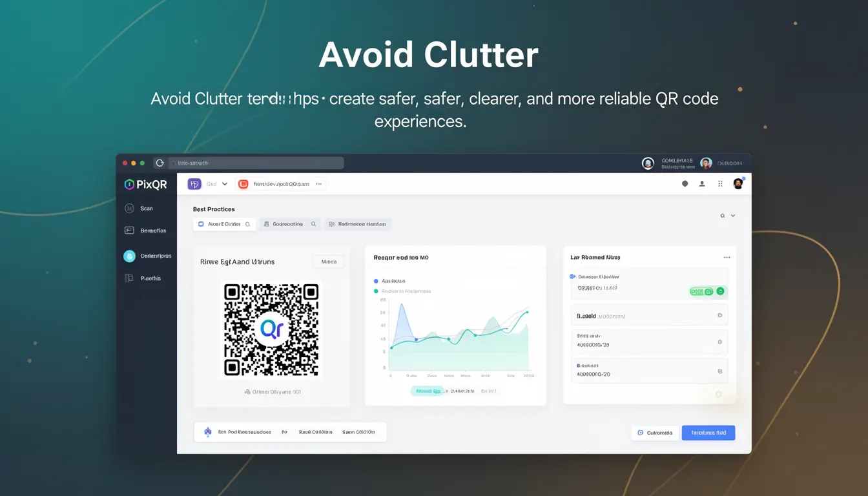Click the teal pill button below the chart
This screenshot has height=496, width=868.
[428, 391]
